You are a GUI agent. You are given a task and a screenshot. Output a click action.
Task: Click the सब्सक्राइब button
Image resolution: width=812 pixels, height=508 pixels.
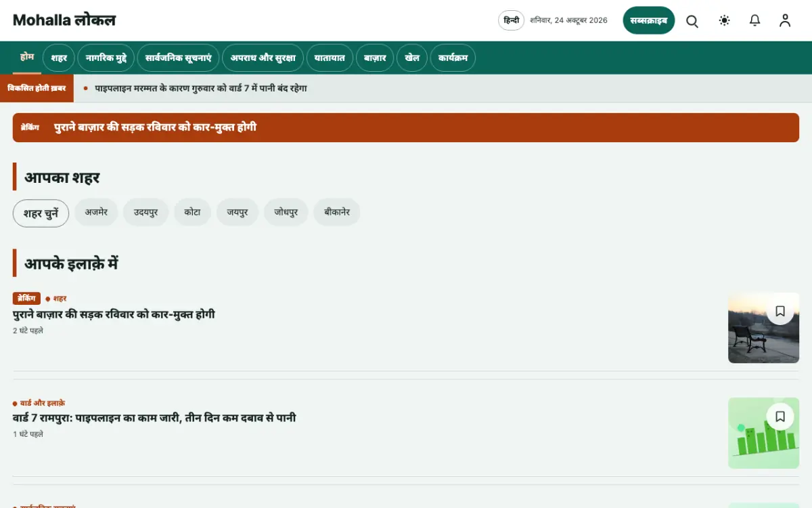tap(649, 20)
